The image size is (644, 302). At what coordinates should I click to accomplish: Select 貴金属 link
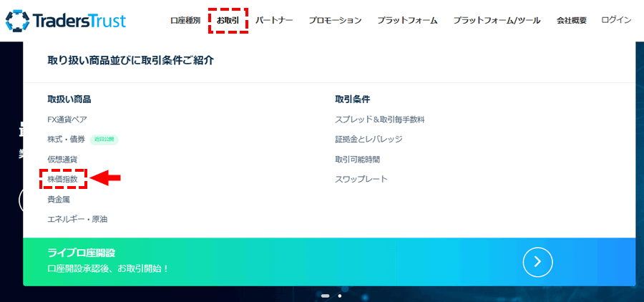(59, 199)
